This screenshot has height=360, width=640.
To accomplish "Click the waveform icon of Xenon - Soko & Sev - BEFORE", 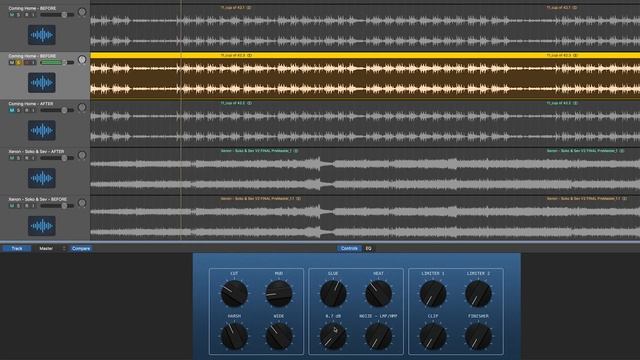I will [42, 226].
